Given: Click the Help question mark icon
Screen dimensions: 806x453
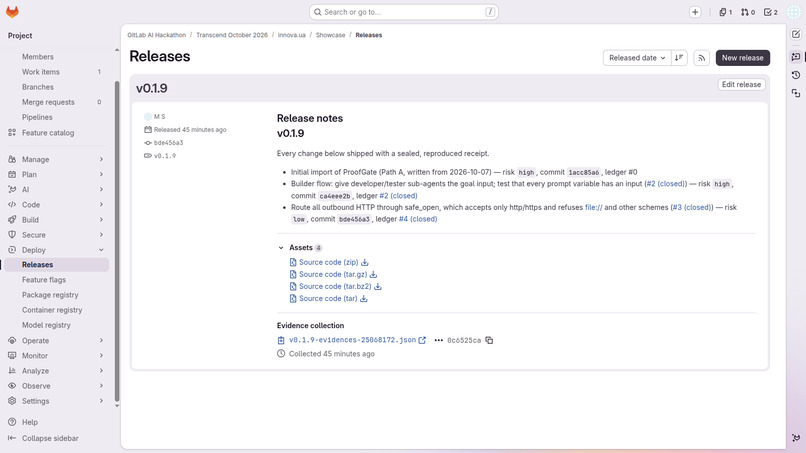Looking at the screenshot, I should click(x=12, y=422).
